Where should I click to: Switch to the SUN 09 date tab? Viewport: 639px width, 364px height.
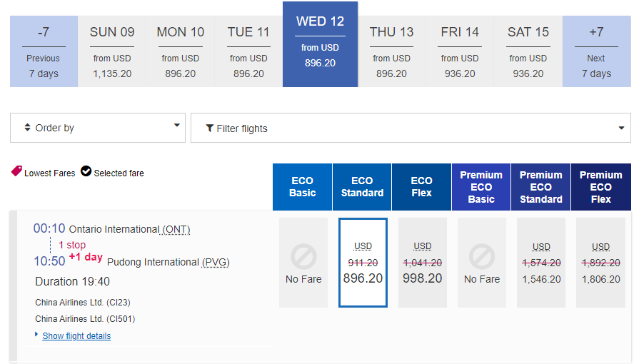112,52
